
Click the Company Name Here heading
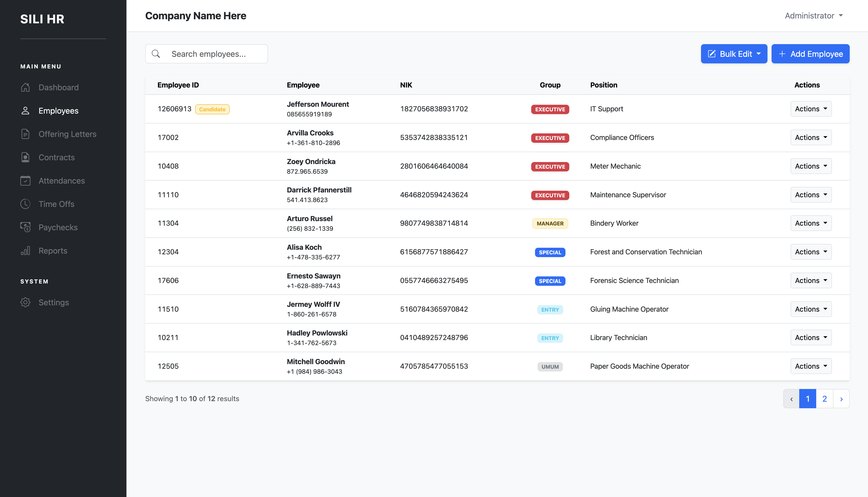[x=196, y=16]
